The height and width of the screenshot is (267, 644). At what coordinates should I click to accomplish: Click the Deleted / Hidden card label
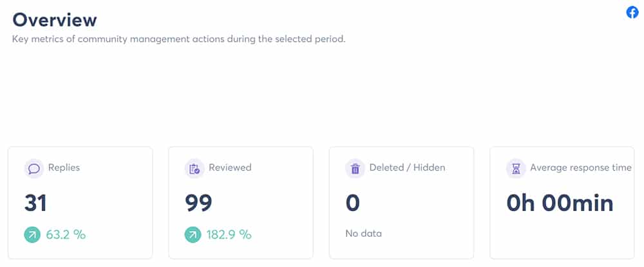click(407, 168)
